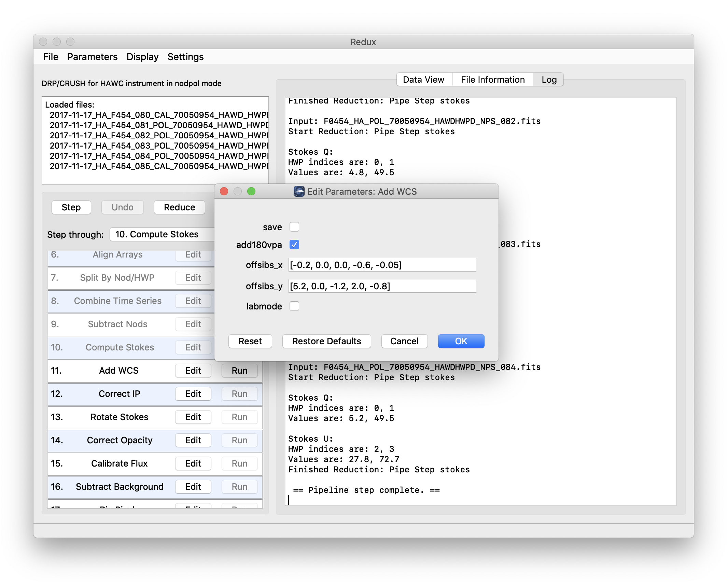The width and height of the screenshot is (728, 582).
Task: Click the Reduce button
Action: [179, 207]
